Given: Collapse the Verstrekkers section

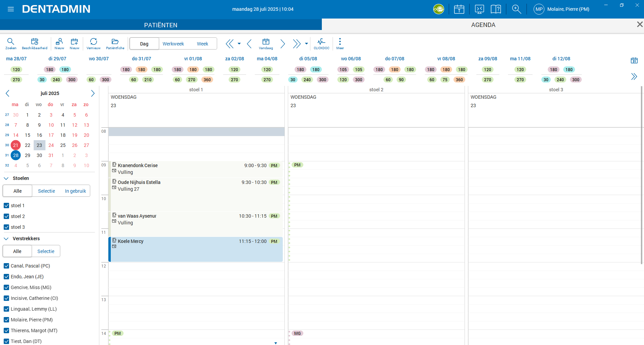Looking at the screenshot, I should coord(6,239).
